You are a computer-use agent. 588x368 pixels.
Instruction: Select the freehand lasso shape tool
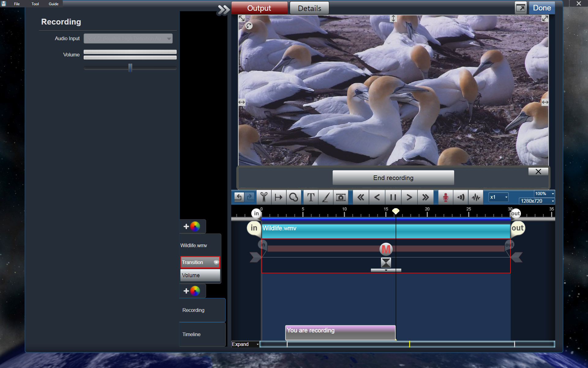point(294,197)
